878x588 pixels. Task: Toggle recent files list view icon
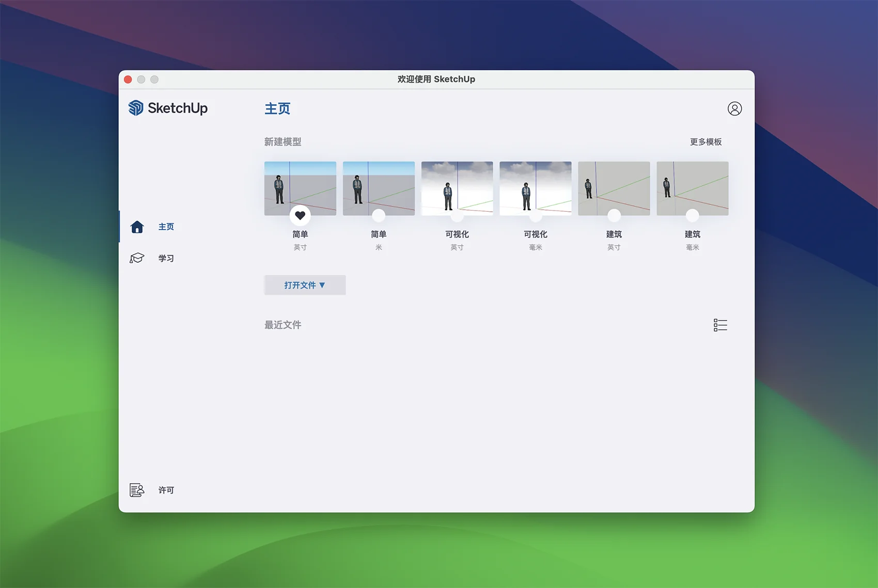[x=720, y=325]
